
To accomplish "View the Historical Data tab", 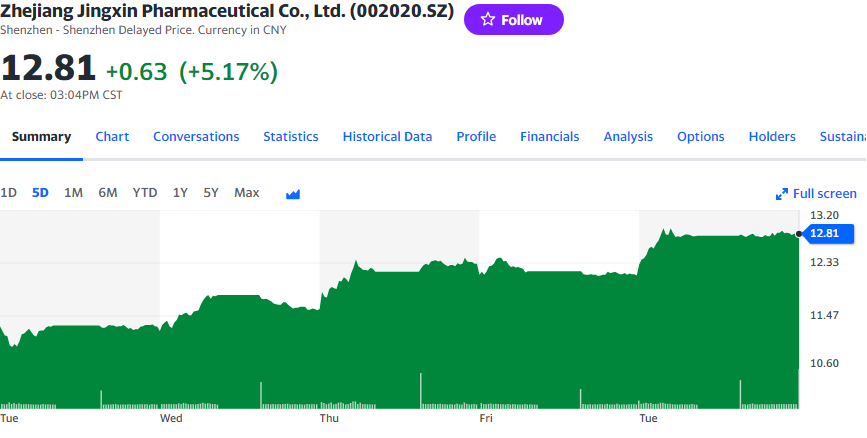I will point(387,137).
